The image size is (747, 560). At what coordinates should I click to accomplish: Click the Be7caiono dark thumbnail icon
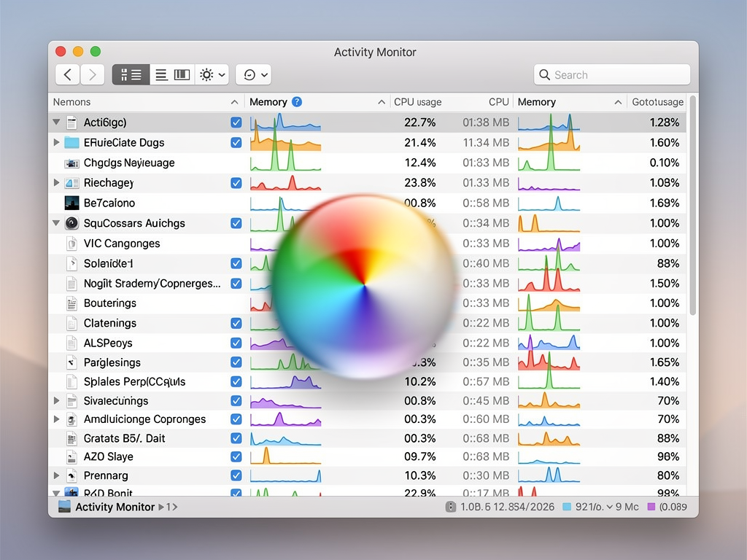(71, 203)
